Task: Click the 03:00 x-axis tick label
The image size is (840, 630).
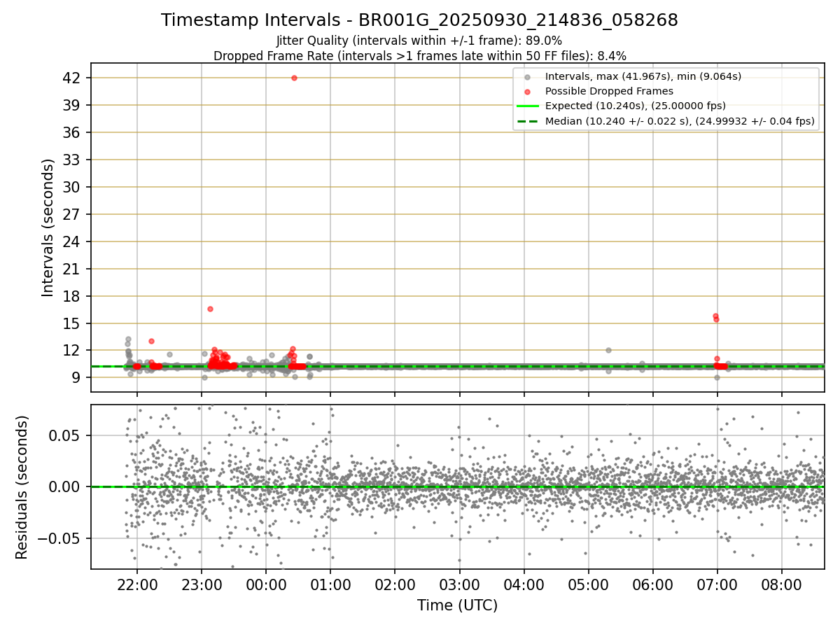Action: click(459, 586)
